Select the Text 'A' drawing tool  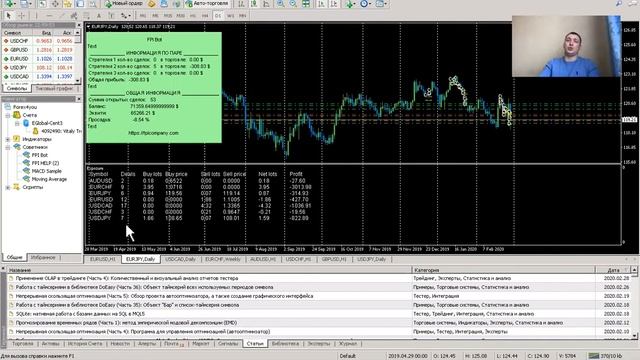tap(99, 16)
